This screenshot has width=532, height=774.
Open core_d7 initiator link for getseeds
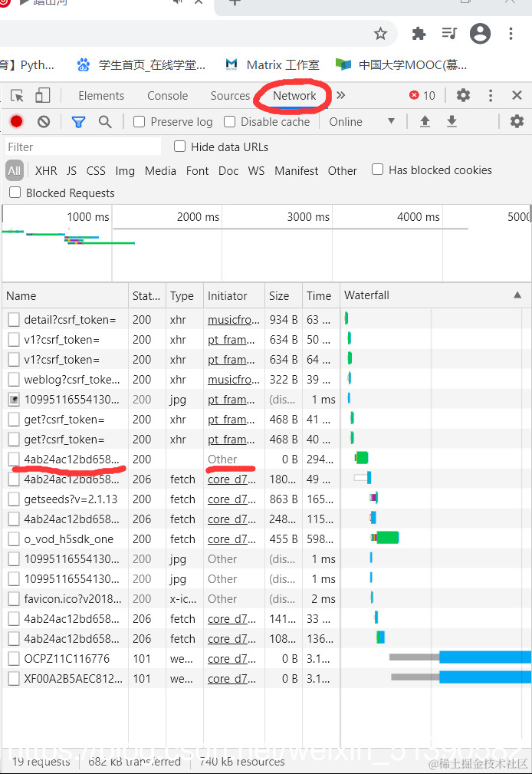coord(232,499)
